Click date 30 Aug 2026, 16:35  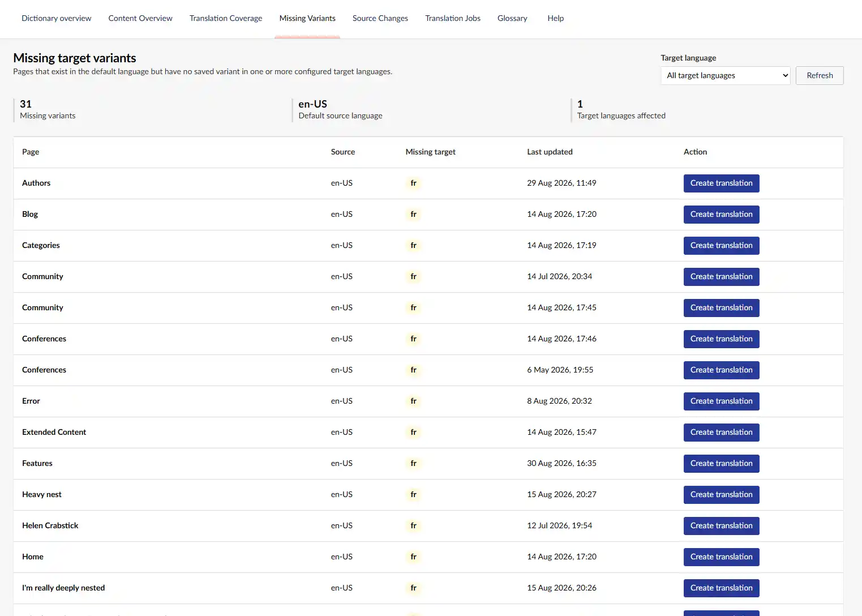click(x=561, y=463)
